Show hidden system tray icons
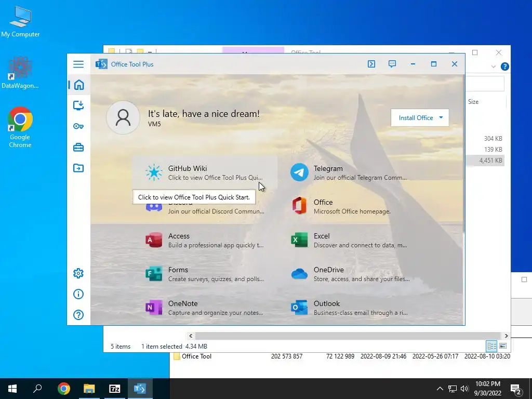The image size is (532, 399). (440, 389)
